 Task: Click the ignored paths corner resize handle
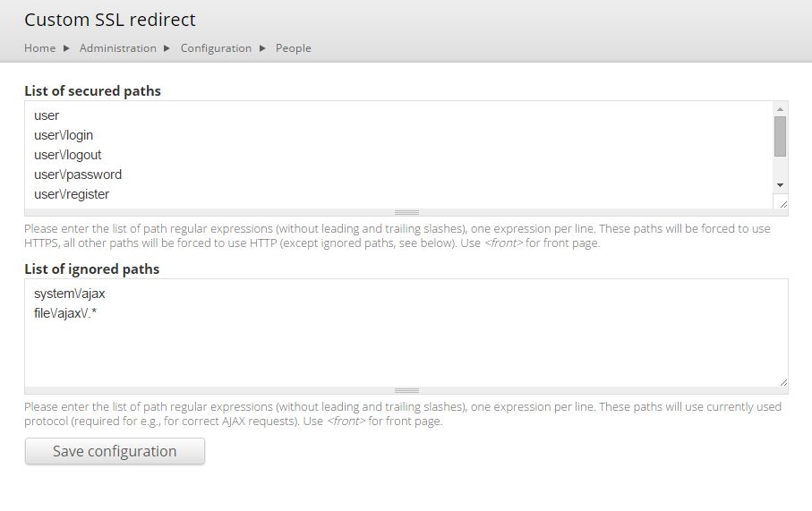click(783, 382)
